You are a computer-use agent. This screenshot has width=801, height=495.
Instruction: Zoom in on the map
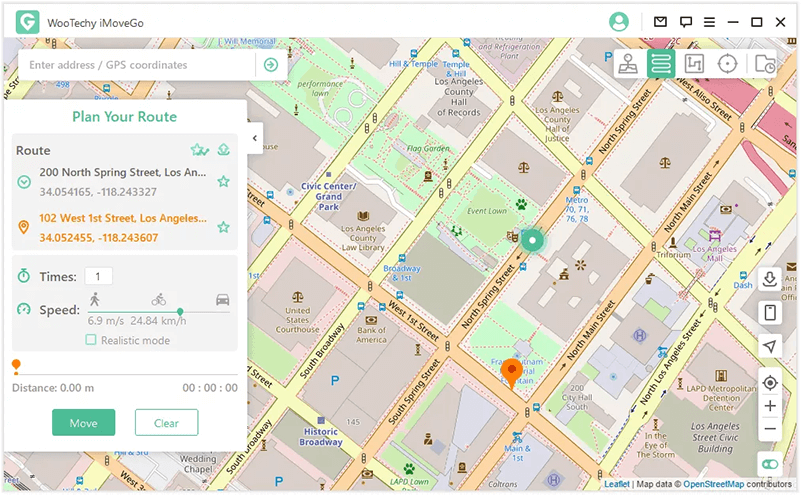click(x=769, y=406)
